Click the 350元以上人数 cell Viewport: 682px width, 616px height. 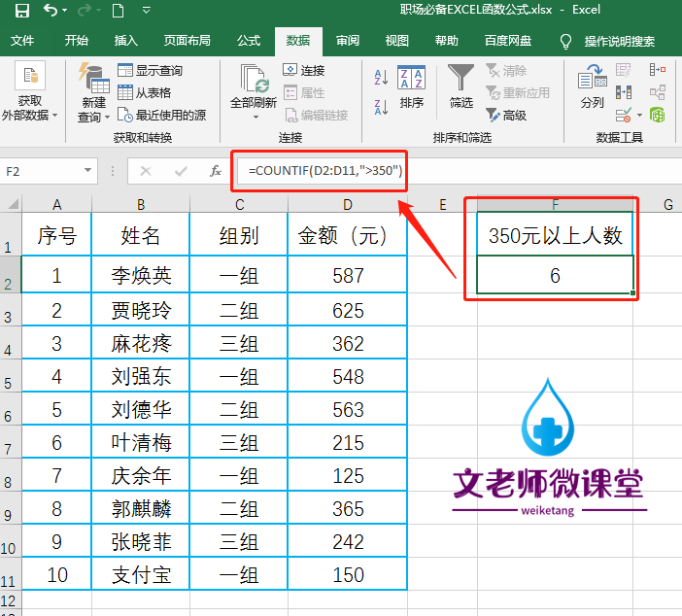click(x=555, y=234)
